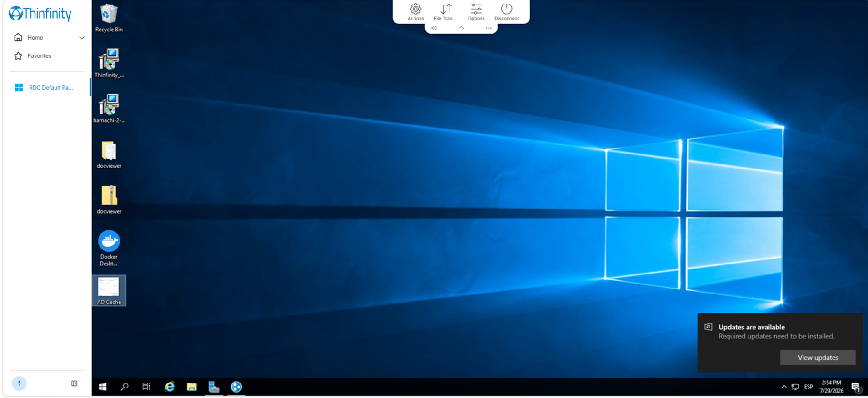Collapse the Thinfinity sidebar panel
Image resolution: width=868 pixels, height=398 pixels.
pyautogui.click(x=75, y=383)
